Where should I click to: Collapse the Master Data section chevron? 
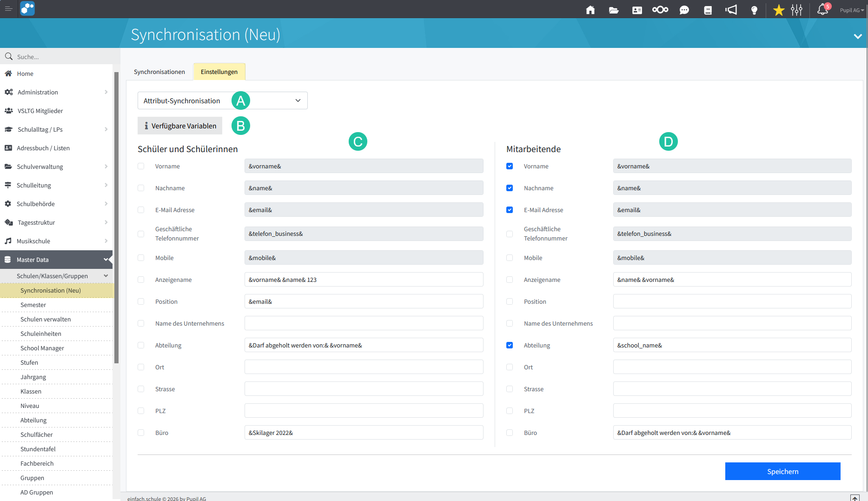(x=106, y=260)
